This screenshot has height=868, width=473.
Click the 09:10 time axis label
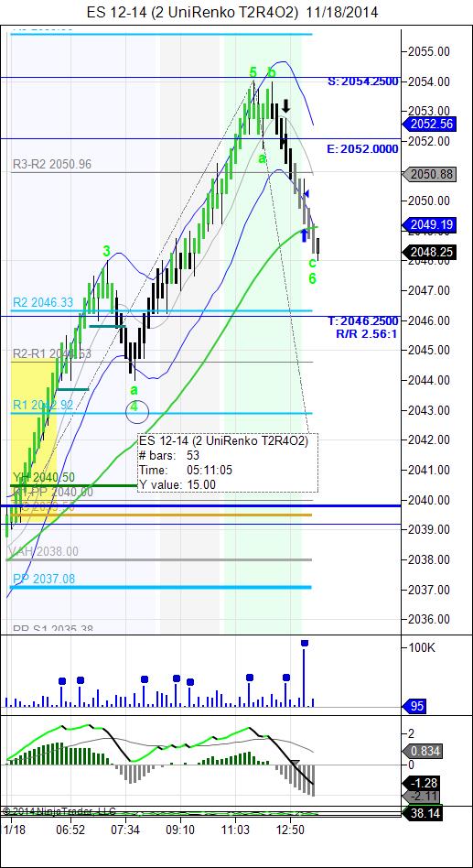(x=180, y=830)
